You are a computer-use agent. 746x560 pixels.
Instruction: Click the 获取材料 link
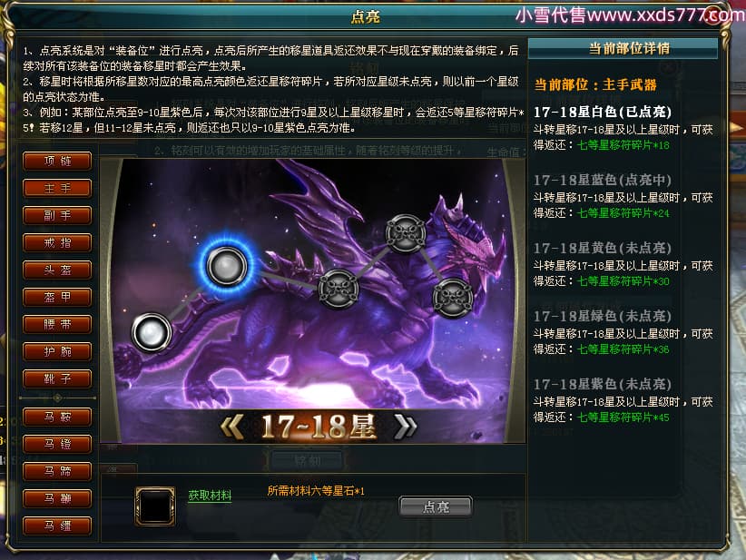click(210, 496)
